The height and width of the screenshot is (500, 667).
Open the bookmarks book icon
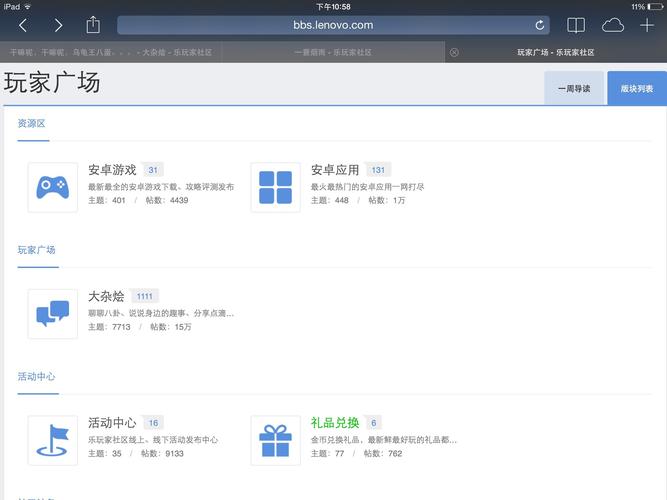click(576, 25)
